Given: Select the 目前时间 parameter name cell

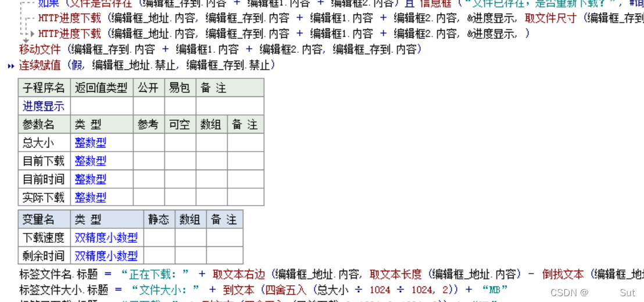Looking at the screenshot, I should tap(44, 179).
